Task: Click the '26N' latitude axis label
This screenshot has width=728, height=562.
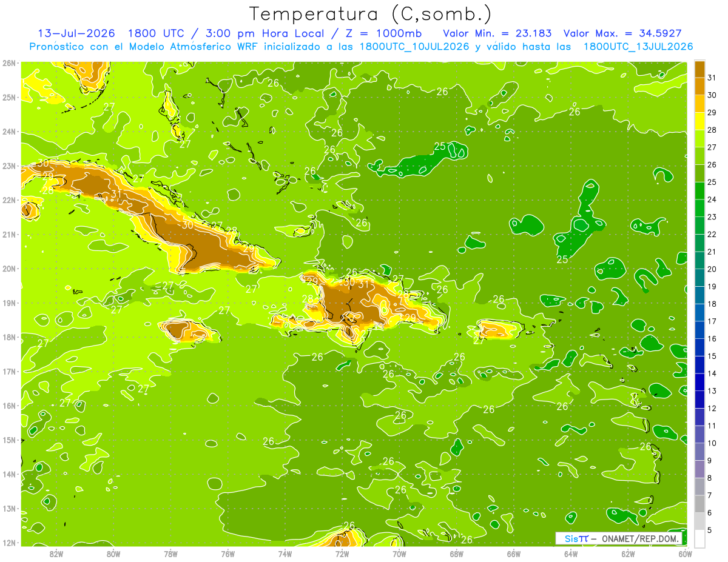Action: click(8, 63)
